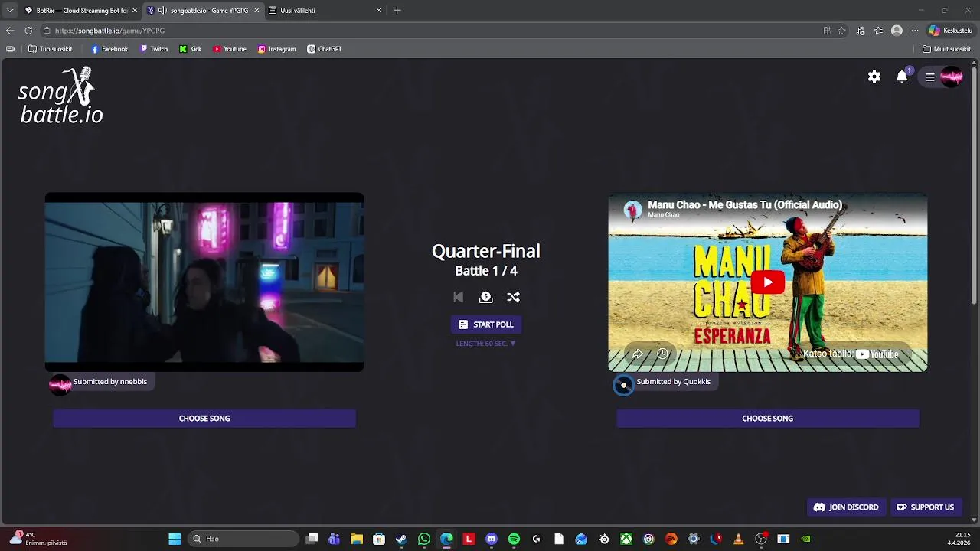The height and width of the screenshot is (551, 980).
Task: Select songbattle.io Game YPGPG tab
Action: point(204,11)
